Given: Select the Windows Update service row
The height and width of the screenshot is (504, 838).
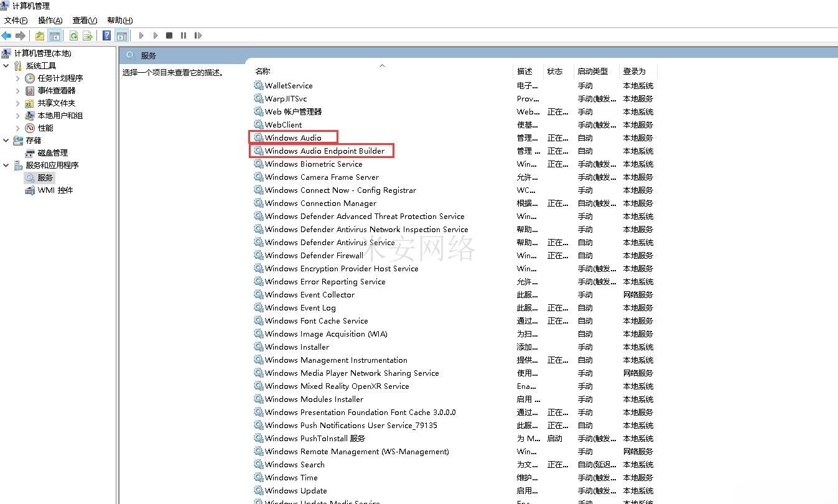Looking at the screenshot, I should pos(454,491).
